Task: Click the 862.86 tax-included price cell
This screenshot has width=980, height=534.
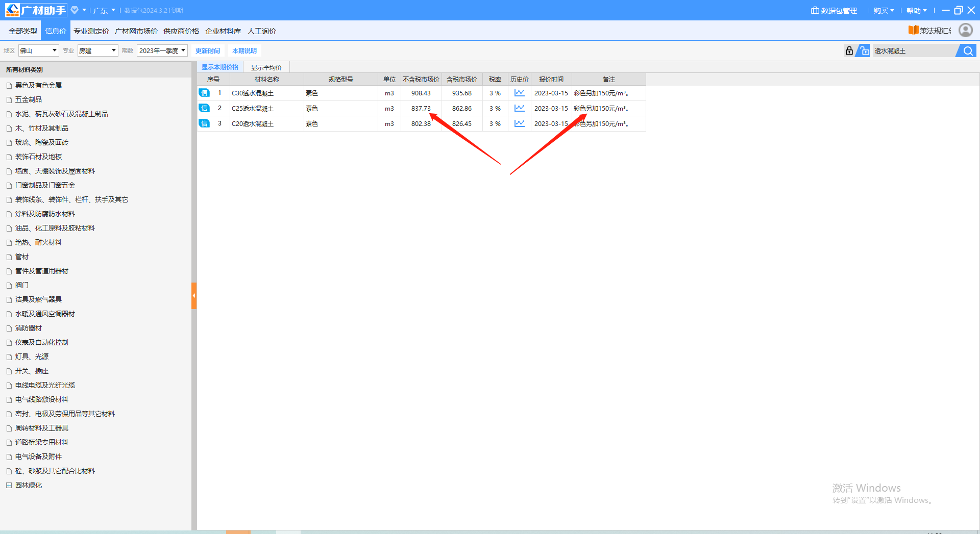Action: pos(462,109)
